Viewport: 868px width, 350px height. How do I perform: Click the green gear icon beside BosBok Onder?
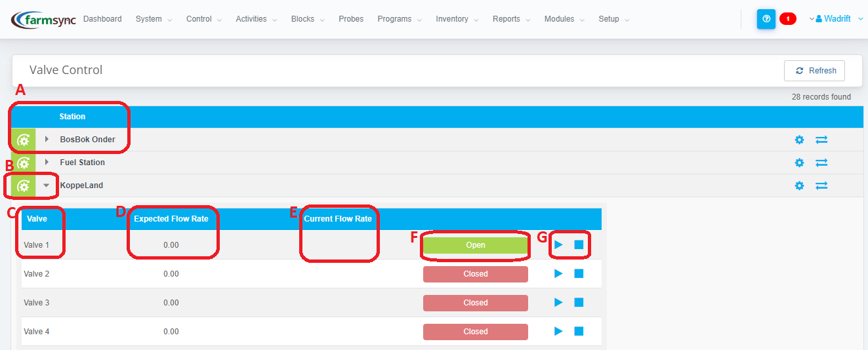(x=23, y=140)
